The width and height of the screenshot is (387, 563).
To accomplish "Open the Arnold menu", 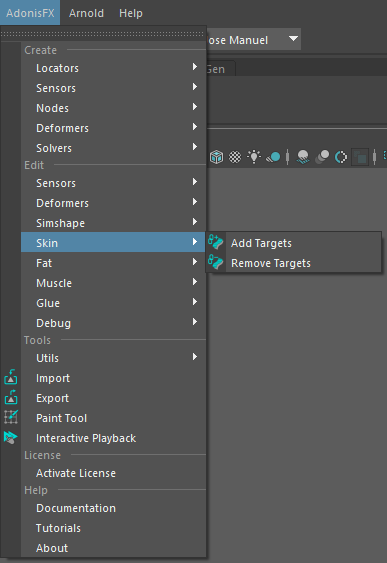I will (86, 13).
